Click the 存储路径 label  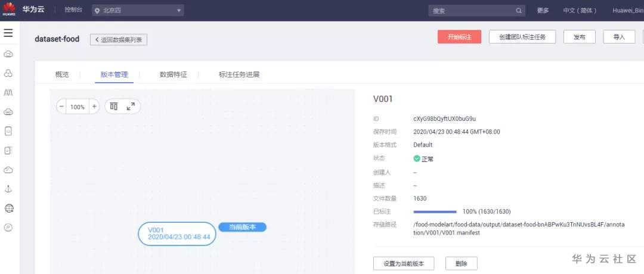click(385, 225)
